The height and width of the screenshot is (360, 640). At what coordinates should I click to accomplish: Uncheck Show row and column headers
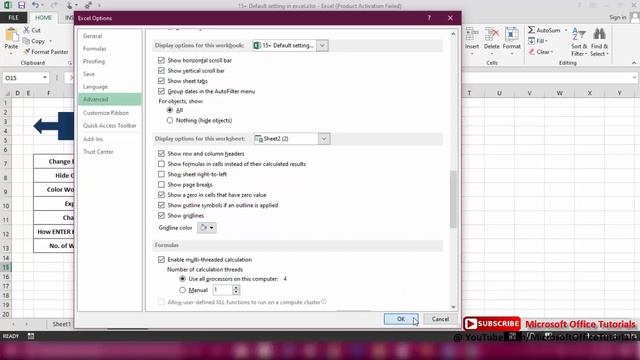[x=161, y=153]
